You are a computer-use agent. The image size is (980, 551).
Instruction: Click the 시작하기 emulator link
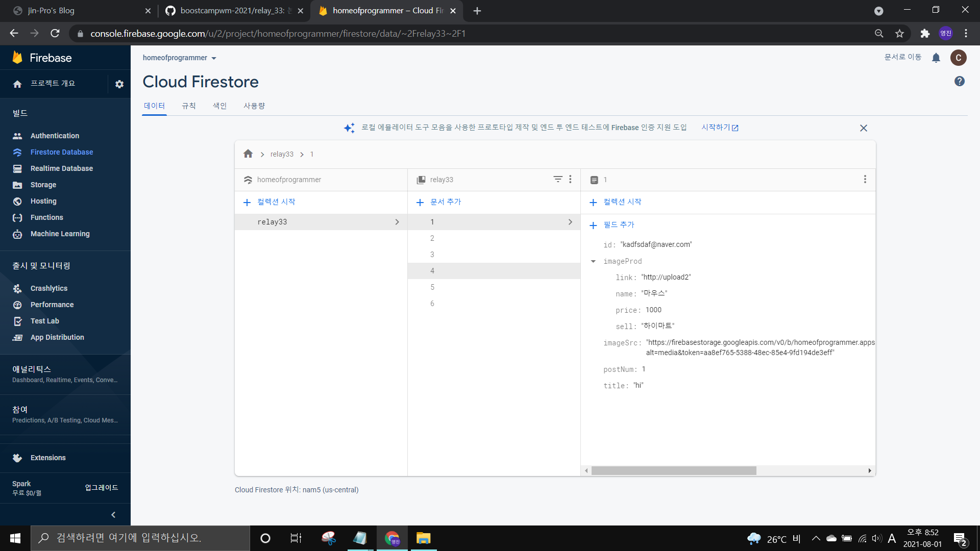[716, 128]
